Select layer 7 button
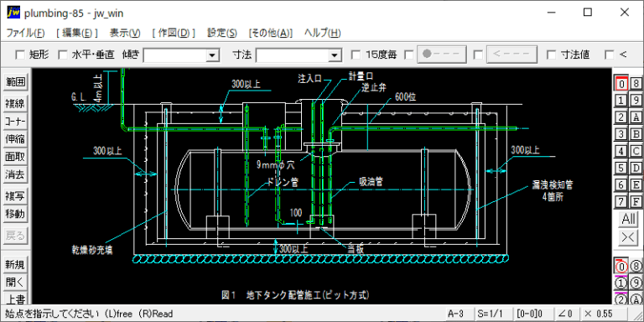The height and width of the screenshot is (322, 644). tap(622, 201)
